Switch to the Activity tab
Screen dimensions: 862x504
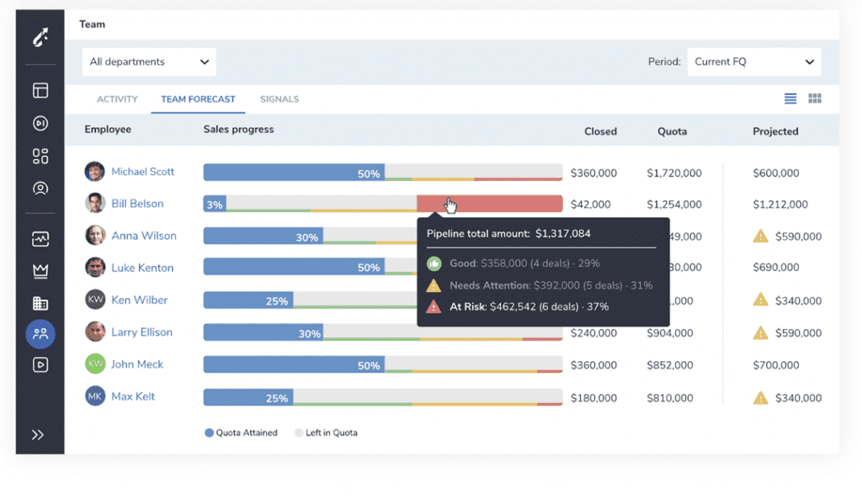click(117, 99)
